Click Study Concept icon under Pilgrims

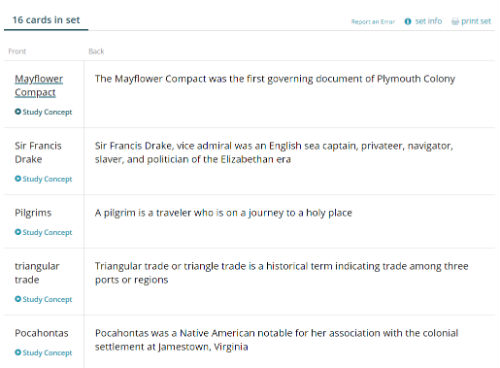click(18, 232)
